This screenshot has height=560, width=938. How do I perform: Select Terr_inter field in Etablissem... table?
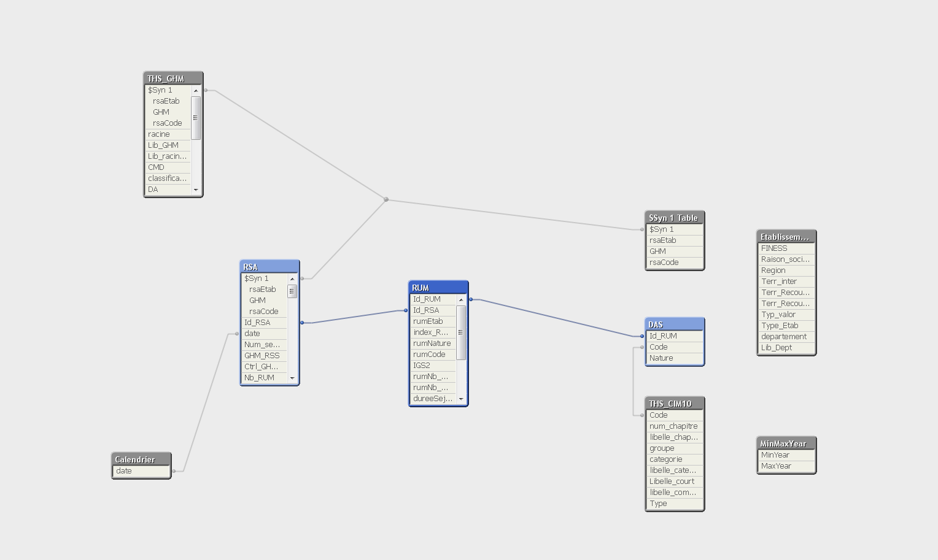pyautogui.click(x=786, y=282)
